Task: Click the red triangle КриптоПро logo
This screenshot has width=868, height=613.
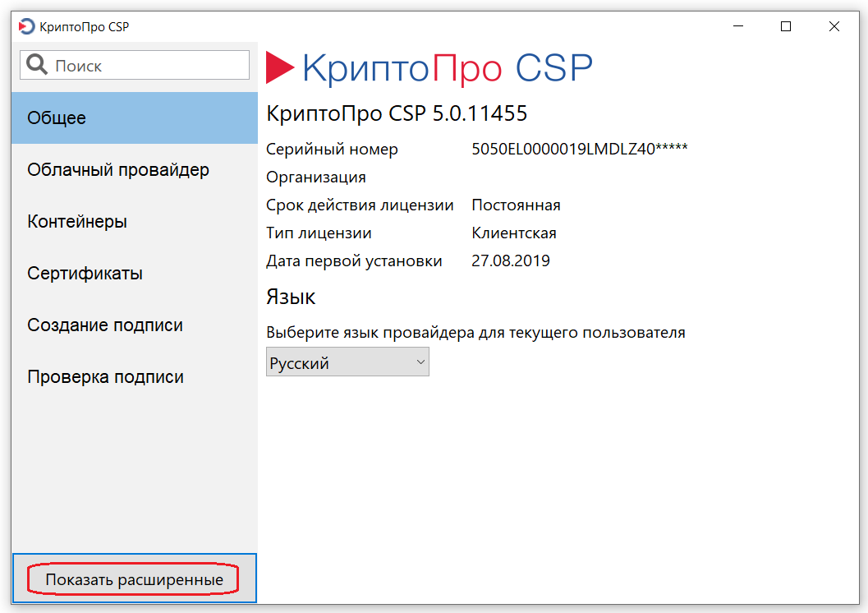Action: [280, 67]
